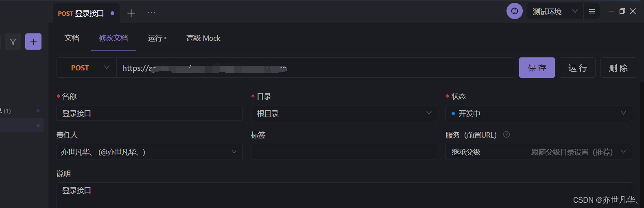Open the 测试环境 environment dropdown
This screenshot has width=644, height=208.
[555, 11]
